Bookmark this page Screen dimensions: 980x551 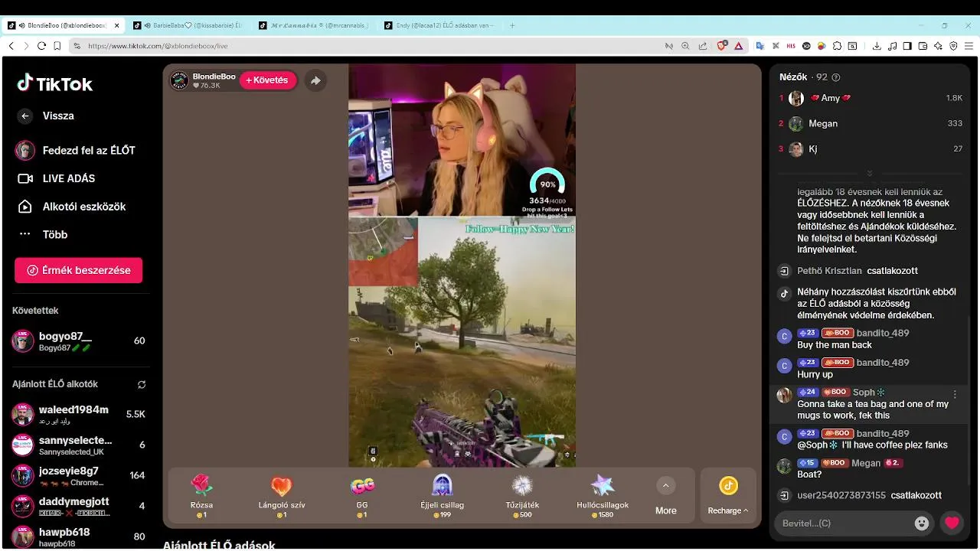point(57,46)
